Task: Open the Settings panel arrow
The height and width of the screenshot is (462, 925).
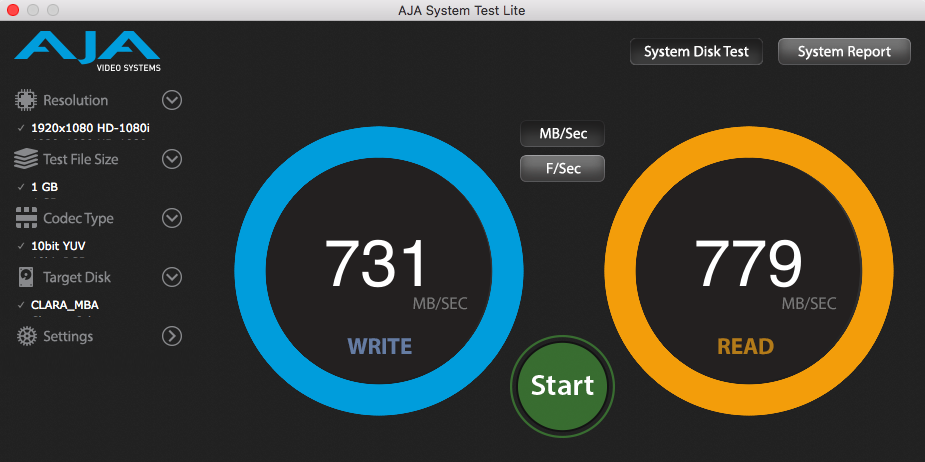Action: tap(172, 336)
